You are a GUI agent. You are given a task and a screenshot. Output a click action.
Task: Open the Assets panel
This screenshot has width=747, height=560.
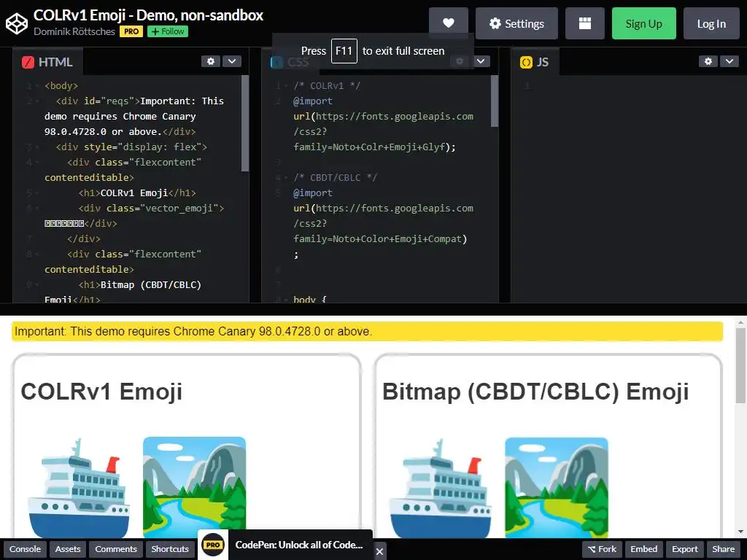pos(68,549)
